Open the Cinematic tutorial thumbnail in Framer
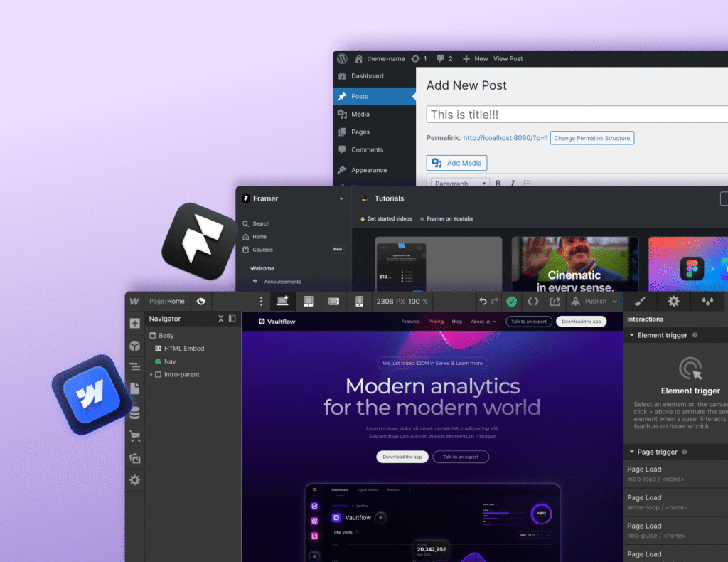 574,264
